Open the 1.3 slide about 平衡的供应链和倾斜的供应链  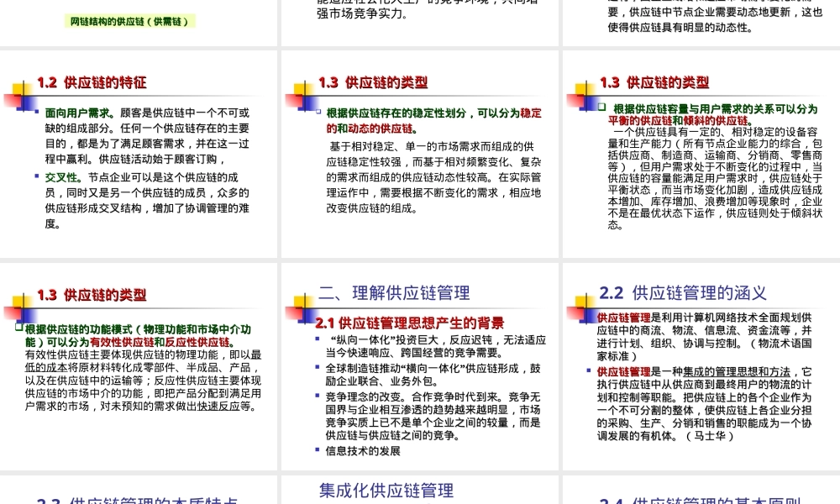pyautogui.click(x=701, y=155)
